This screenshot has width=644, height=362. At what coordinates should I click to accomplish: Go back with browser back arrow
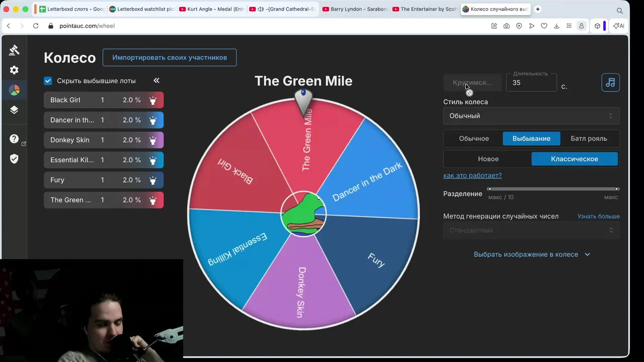coord(9,26)
